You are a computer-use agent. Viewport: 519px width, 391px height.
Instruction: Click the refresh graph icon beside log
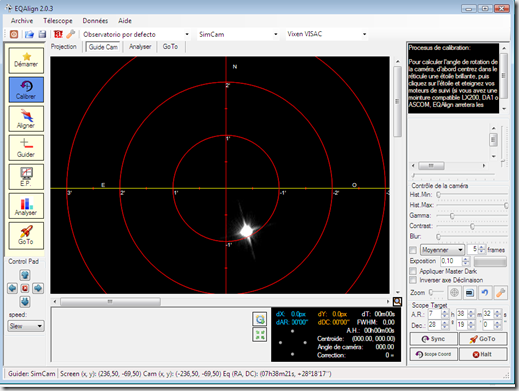point(260,319)
